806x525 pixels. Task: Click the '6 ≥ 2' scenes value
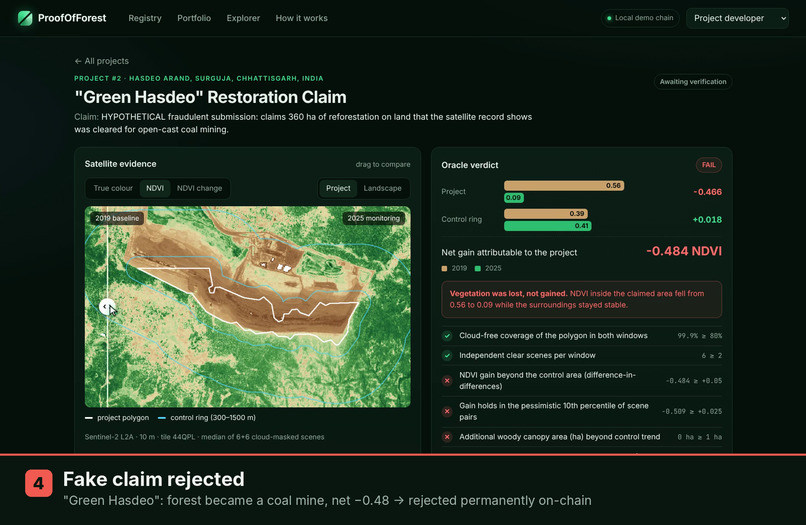click(712, 355)
